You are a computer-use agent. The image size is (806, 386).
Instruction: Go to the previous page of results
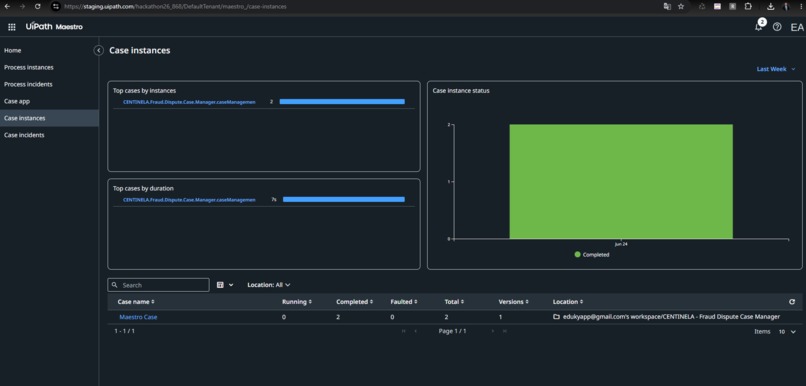(415, 332)
